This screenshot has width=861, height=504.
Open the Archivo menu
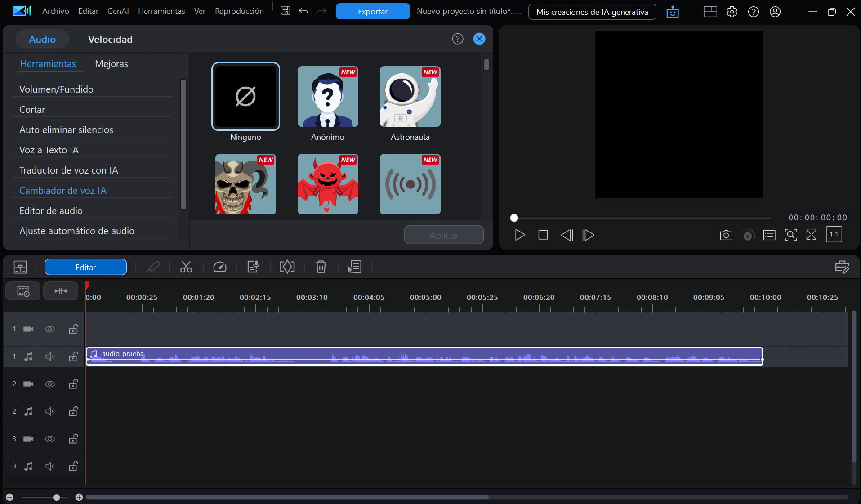coord(56,11)
